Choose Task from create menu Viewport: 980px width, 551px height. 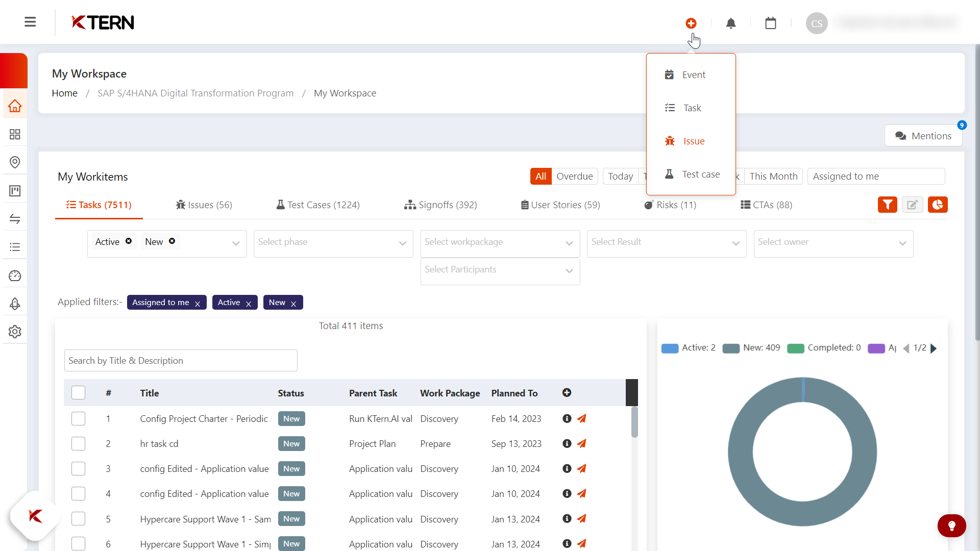coord(691,108)
